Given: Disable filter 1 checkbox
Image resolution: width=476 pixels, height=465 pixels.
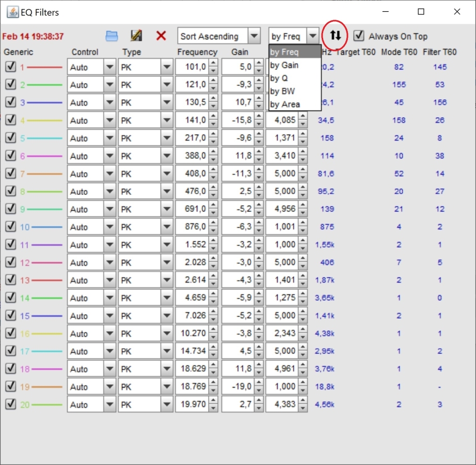Looking at the screenshot, I should [x=10, y=67].
